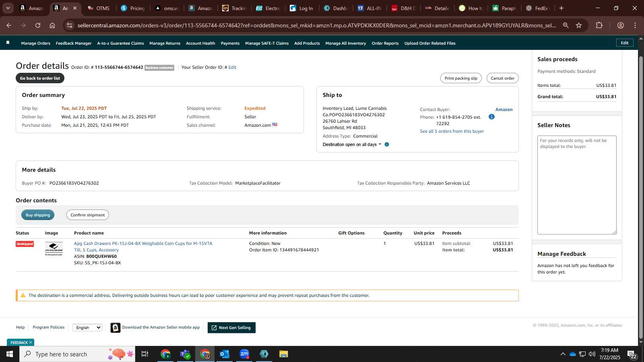Image resolution: width=644 pixels, height=362 pixels.
Task: Click the Cancel order button
Action: (x=502, y=78)
